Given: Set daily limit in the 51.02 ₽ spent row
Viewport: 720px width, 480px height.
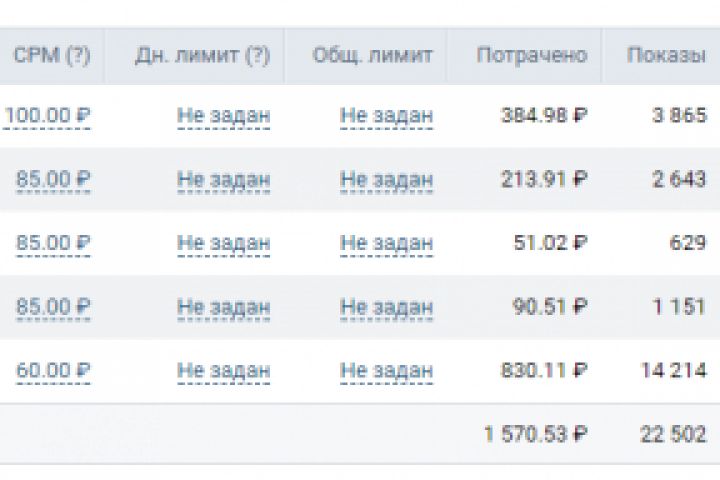Looking at the screenshot, I should pos(223,243).
